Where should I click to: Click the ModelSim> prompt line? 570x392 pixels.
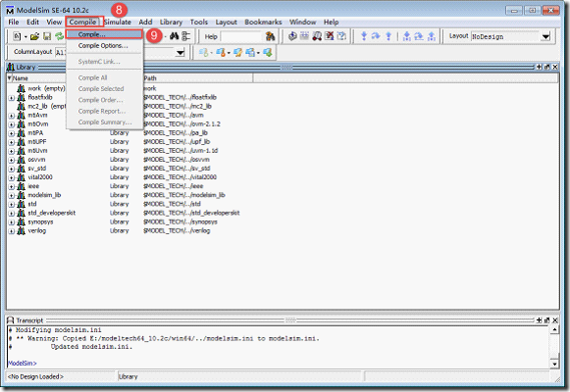coord(23,364)
